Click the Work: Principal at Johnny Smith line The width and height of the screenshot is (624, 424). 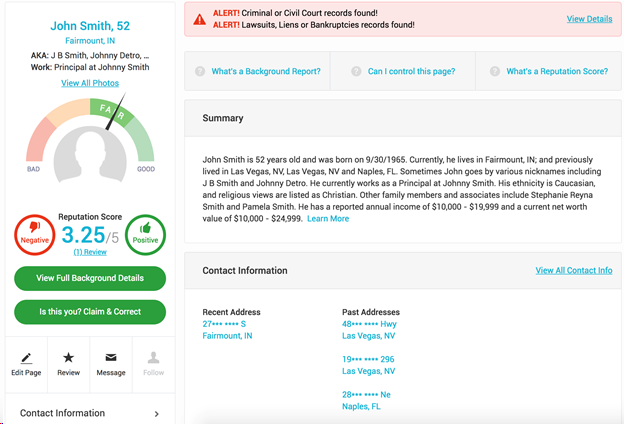coord(90,67)
